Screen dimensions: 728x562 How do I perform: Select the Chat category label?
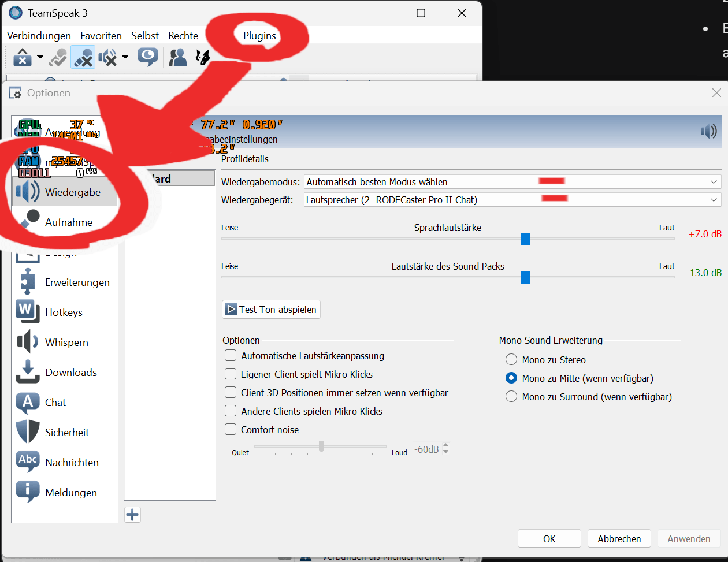click(55, 403)
